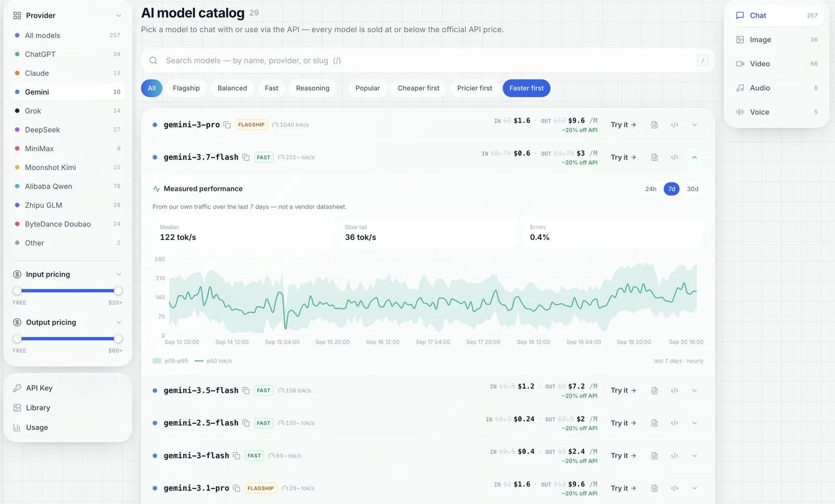Filter by Flagship models
This screenshot has width=835, height=504.
186,88
